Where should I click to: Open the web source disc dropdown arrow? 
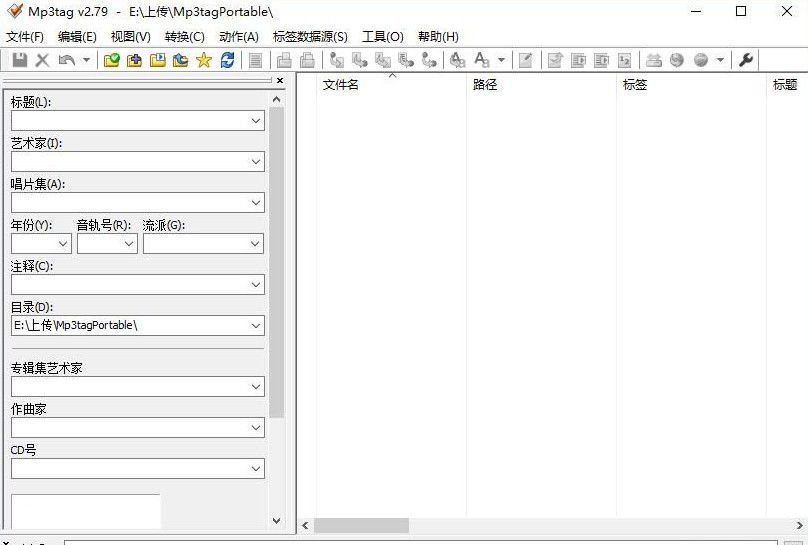720,60
